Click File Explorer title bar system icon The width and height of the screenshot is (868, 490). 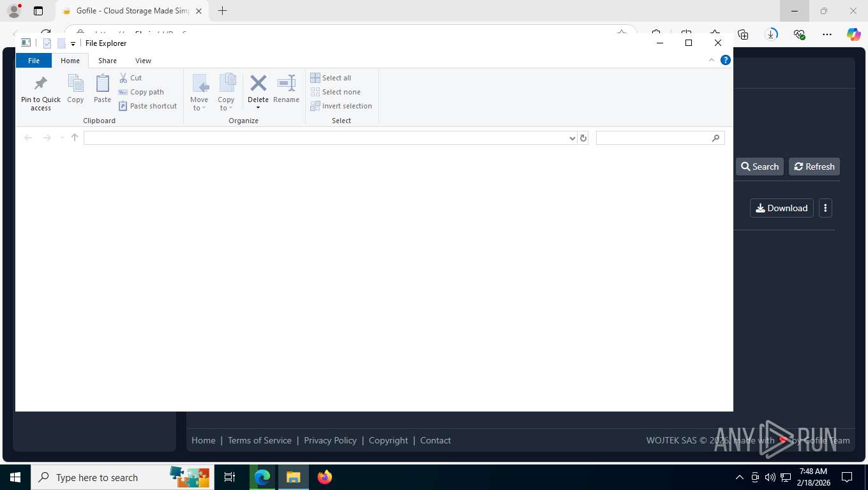pyautogui.click(x=26, y=43)
